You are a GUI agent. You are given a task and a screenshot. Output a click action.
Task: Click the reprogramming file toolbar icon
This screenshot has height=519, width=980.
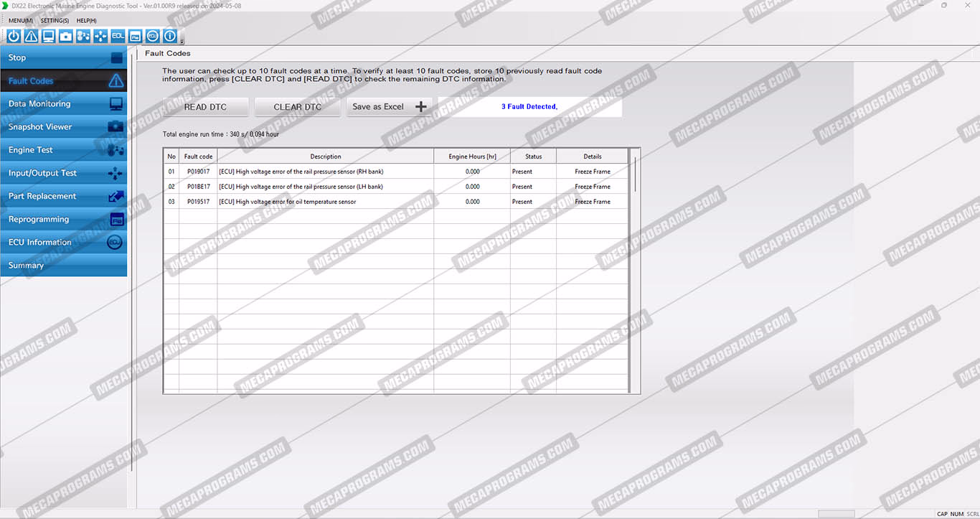coord(135,36)
